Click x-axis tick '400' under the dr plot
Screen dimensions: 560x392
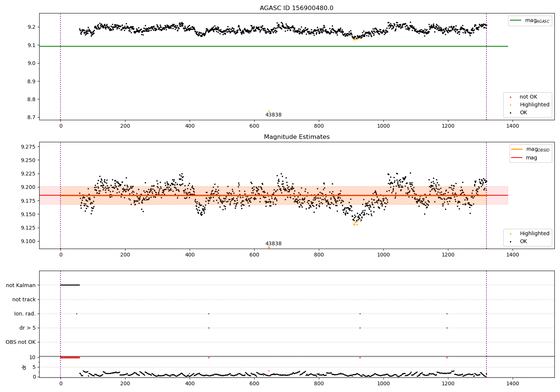pyautogui.click(x=190, y=383)
